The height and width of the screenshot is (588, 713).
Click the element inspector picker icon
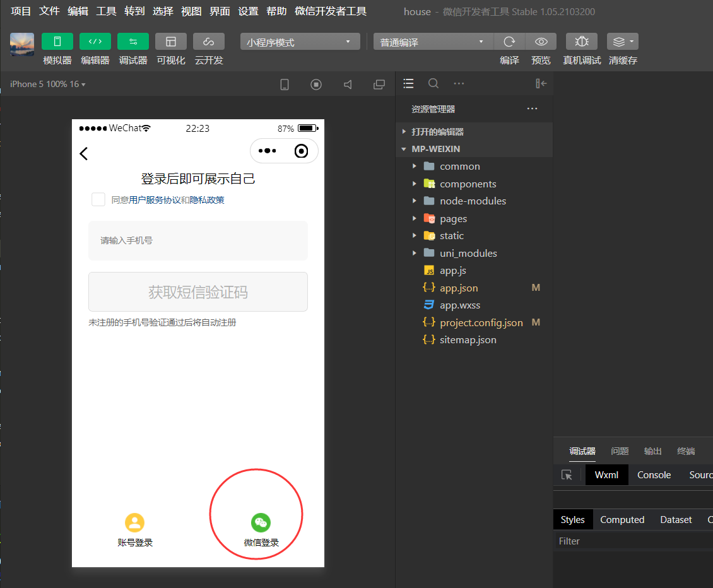click(x=567, y=475)
